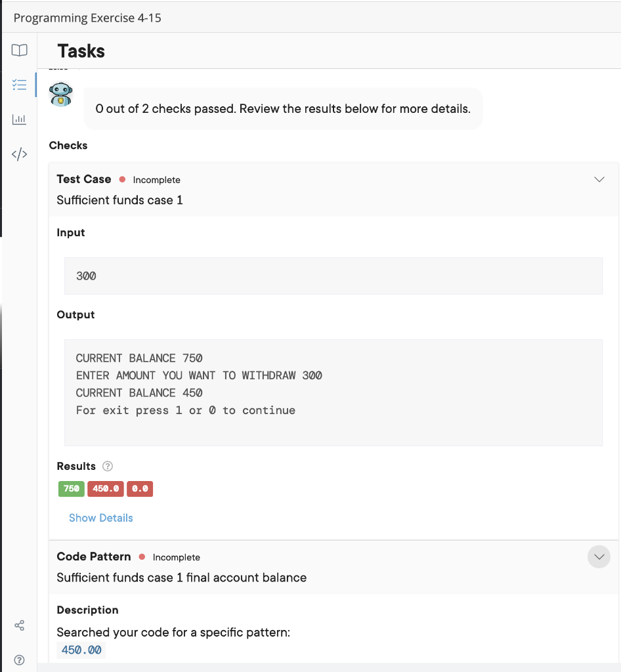This screenshot has width=621, height=672.
Task: Click the Input box showing 300
Action: tap(333, 276)
